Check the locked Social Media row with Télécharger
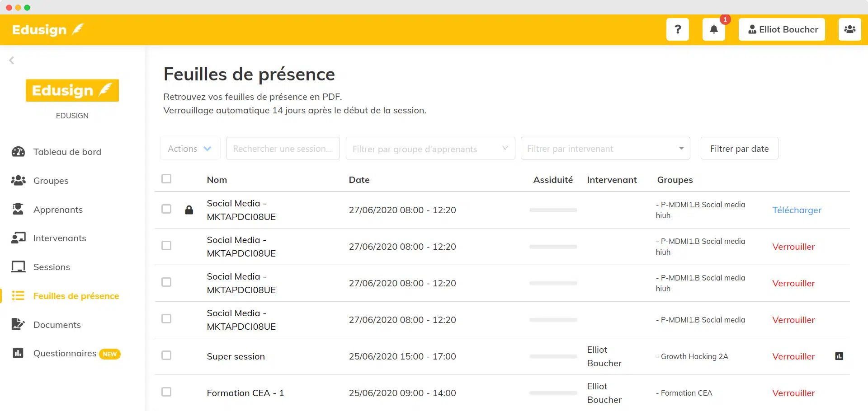The height and width of the screenshot is (411, 868). click(x=166, y=209)
